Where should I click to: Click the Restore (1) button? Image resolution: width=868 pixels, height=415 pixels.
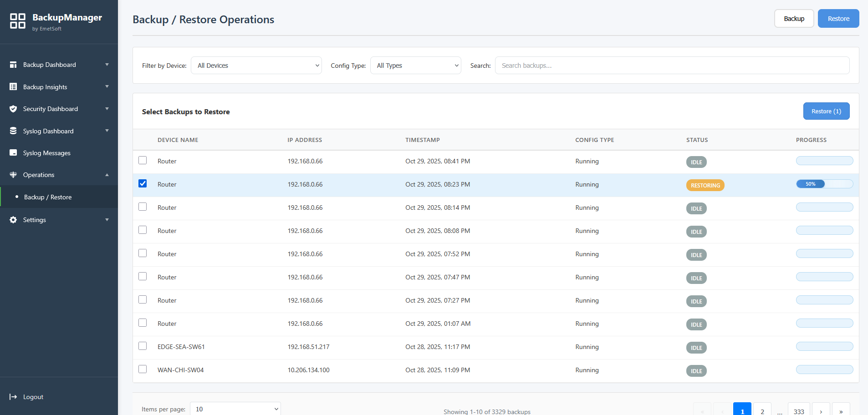pyautogui.click(x=826, y=111)
